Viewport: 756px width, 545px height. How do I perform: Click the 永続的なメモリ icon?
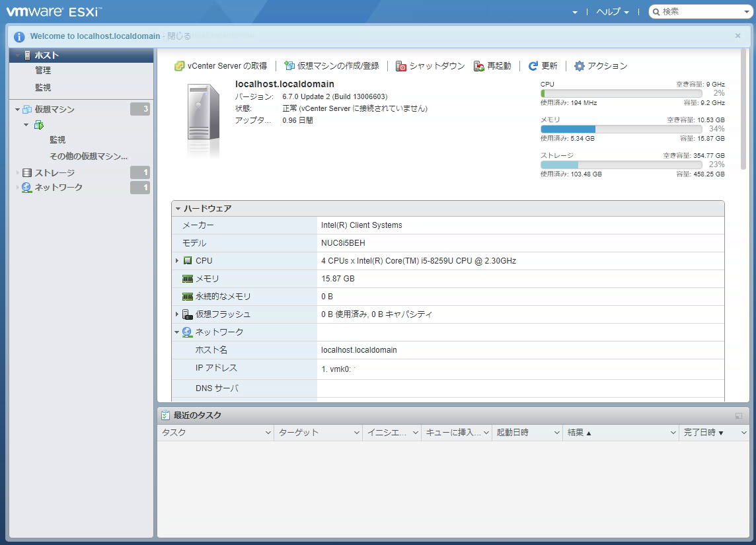(188, 297)
